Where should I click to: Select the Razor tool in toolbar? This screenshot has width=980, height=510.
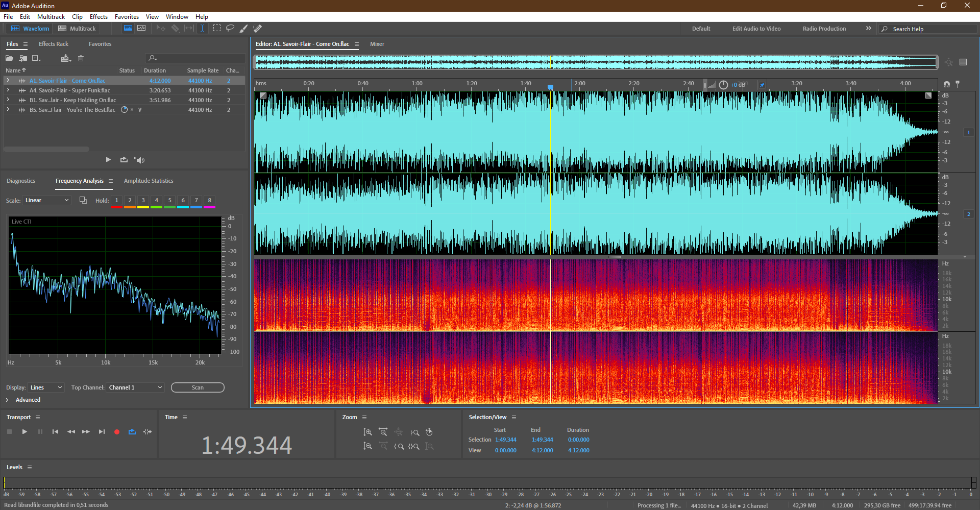pos(175,28)
